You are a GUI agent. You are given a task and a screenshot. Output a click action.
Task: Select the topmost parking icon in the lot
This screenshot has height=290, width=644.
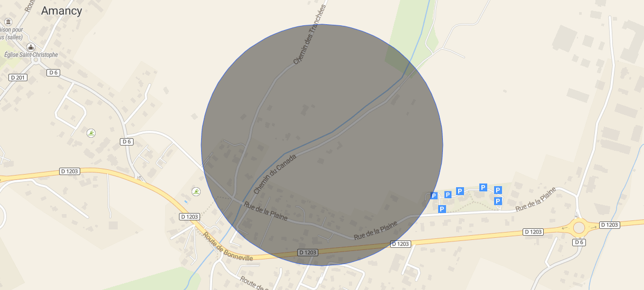[x=482, y=187]
